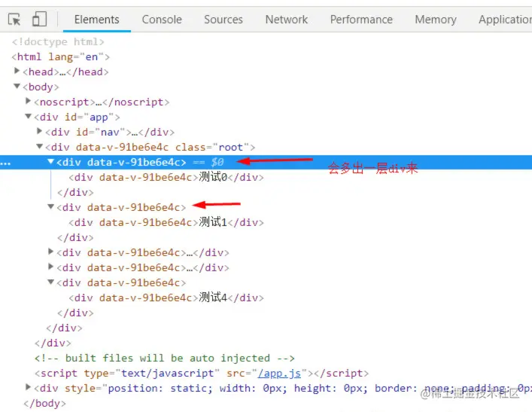Select the id="app" attribute text
The height and width of the screenshot is (412, 532).
90,117
